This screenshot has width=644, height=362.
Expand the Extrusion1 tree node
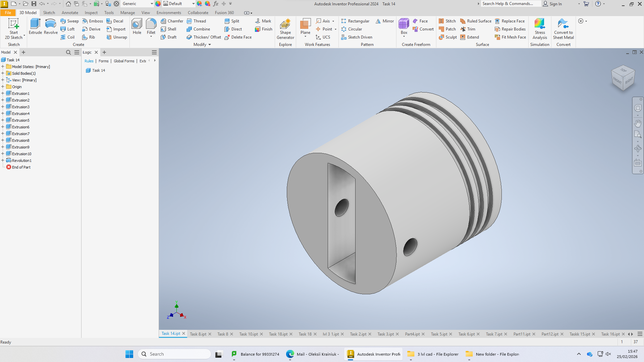click(3, 94)
